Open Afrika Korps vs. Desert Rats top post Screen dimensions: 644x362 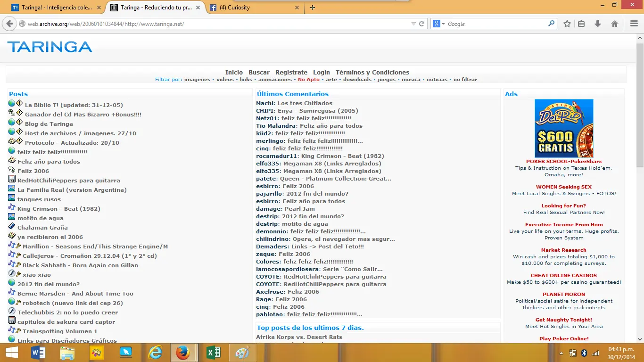[299, 337]
